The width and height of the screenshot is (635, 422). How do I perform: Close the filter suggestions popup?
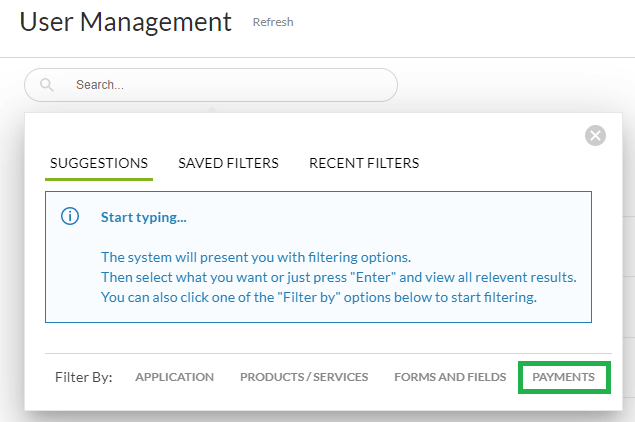click(x=595, y=136)
